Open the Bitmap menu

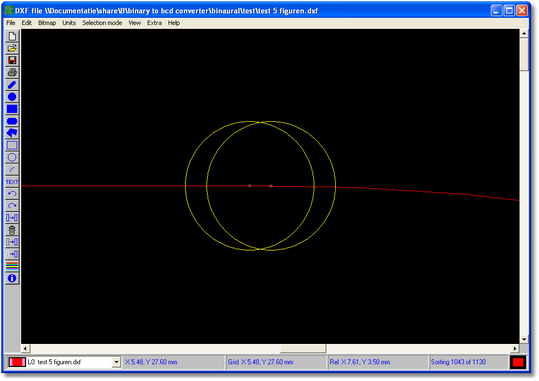click(47, 23)
